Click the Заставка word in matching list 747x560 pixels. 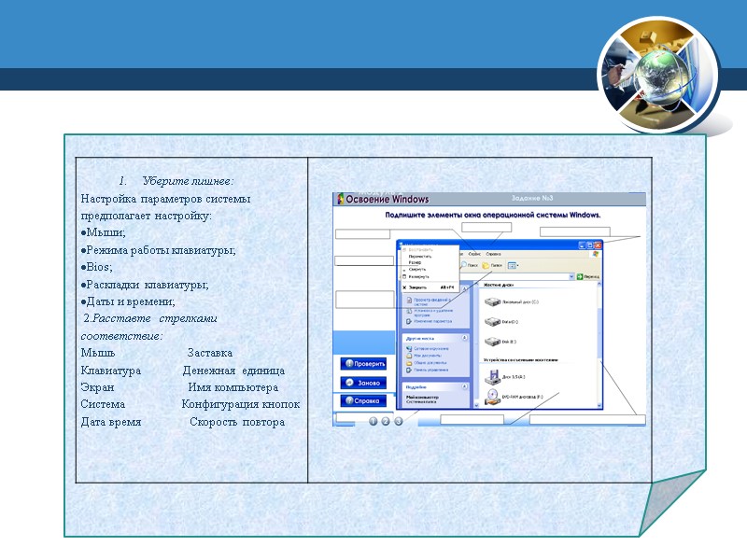(209, 353)
